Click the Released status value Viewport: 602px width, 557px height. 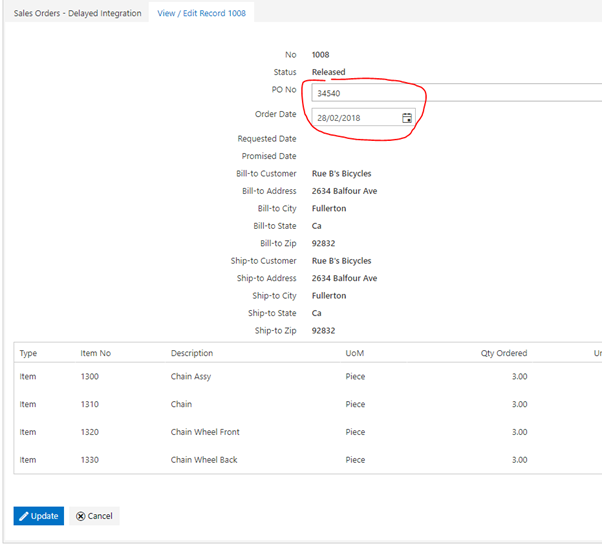coord(329,72)
